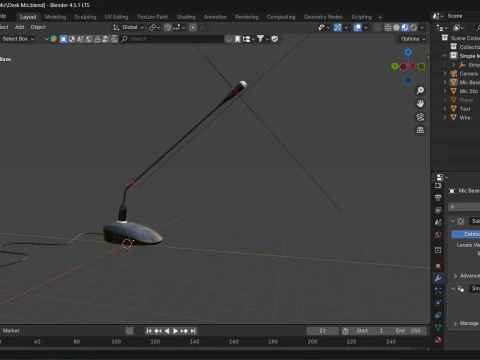Open the viewport Options dropdown

pos(413,39)
